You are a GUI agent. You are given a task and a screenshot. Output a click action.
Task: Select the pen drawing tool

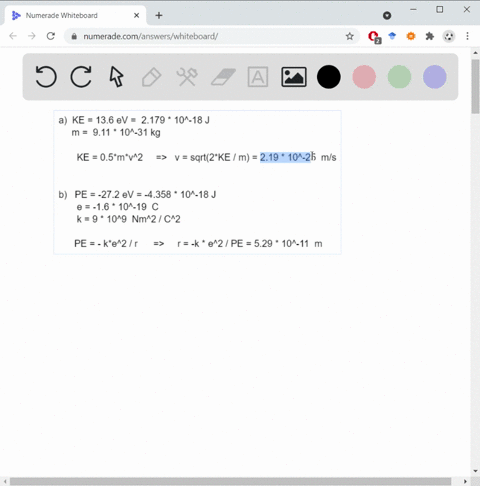[152, 77]
